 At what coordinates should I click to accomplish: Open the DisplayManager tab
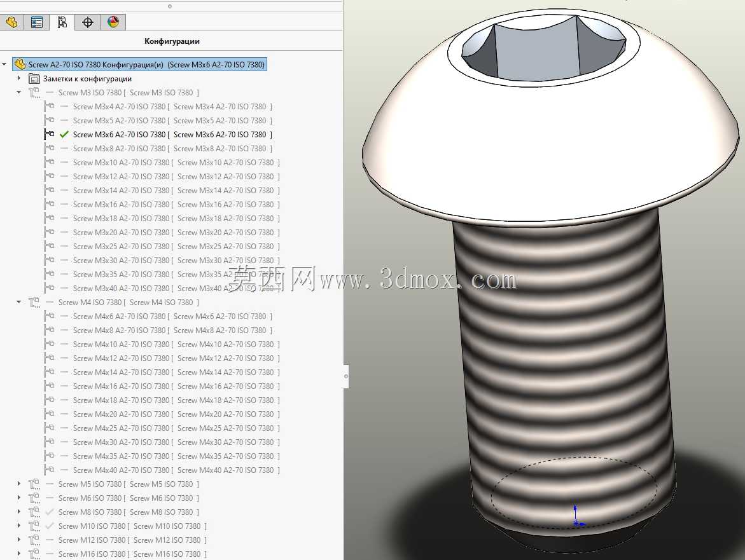pyautogui.click(x=113, y=22)
